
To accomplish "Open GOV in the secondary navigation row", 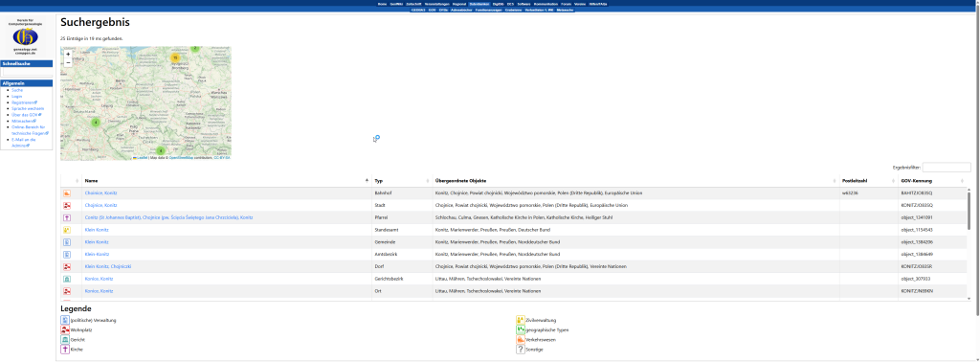I will pyautogui.click(x=432, y=10).
